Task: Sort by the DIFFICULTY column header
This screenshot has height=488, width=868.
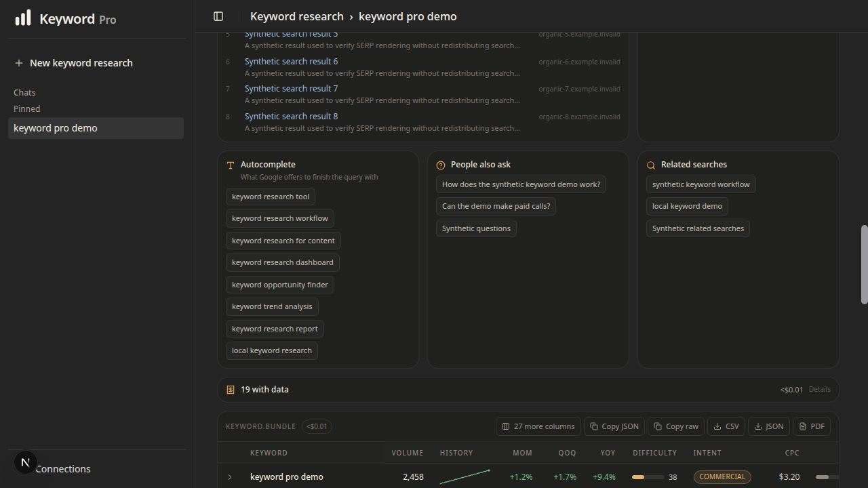Action: [654, 453]
